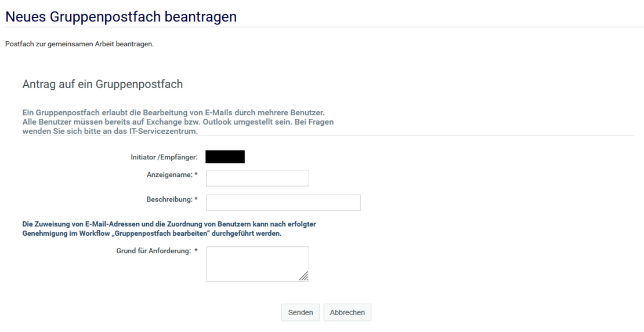
Task: Click the "Beschreibung:" field label
Action: point(169,199)
